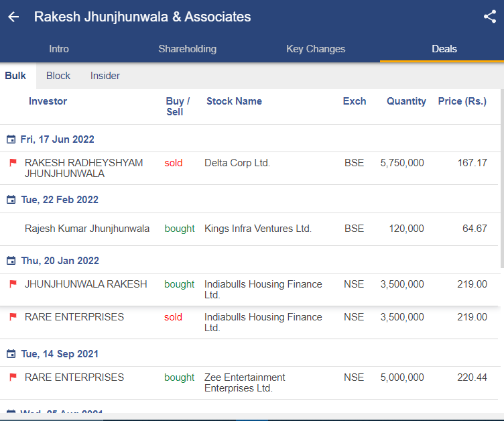Open Indiabulls Housing Finance in bought row
Viewport: 504px width, 421px height.
coord(263,290)
